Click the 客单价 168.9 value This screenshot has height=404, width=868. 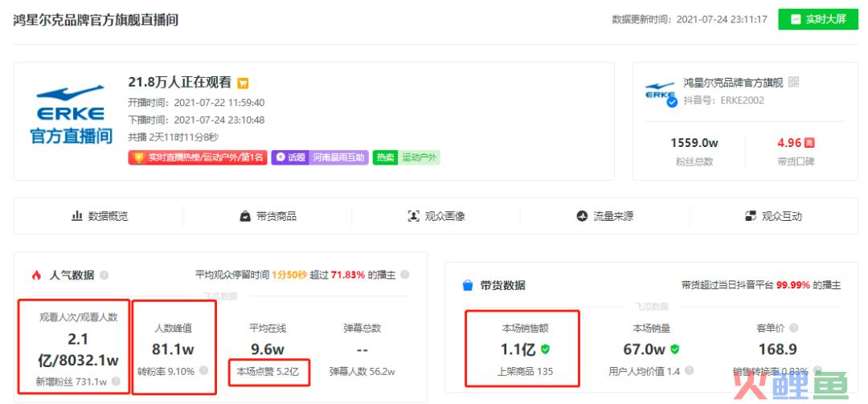pyautogui.click(x=777, y=349)
